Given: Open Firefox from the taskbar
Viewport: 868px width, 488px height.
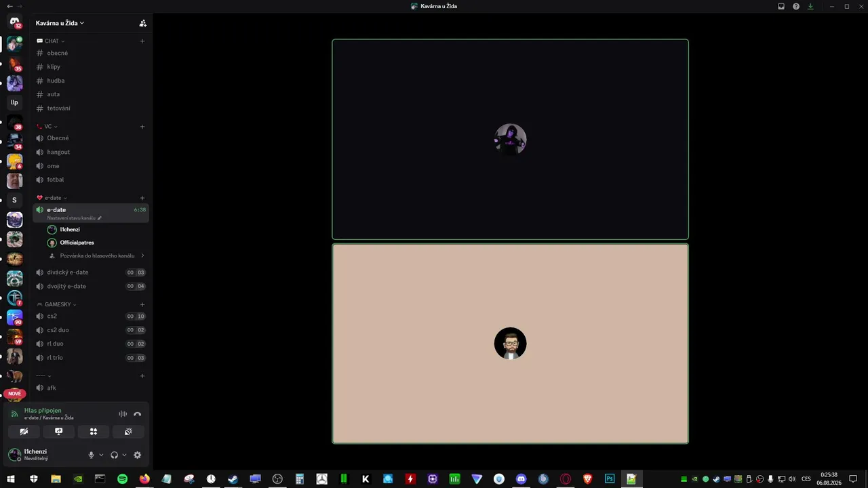Looking at the screenshot, I should (144, 479).
